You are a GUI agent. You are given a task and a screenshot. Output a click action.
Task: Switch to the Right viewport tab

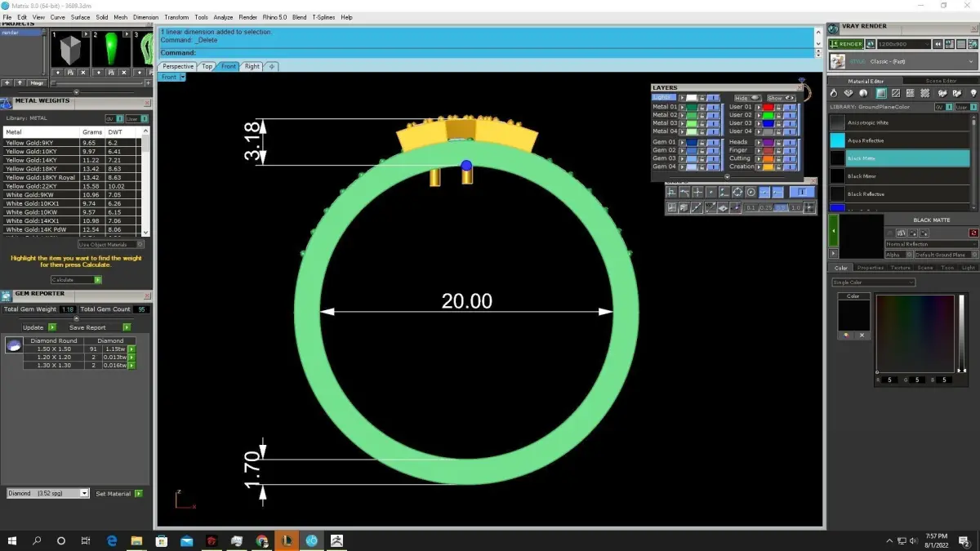pos(252,66)
